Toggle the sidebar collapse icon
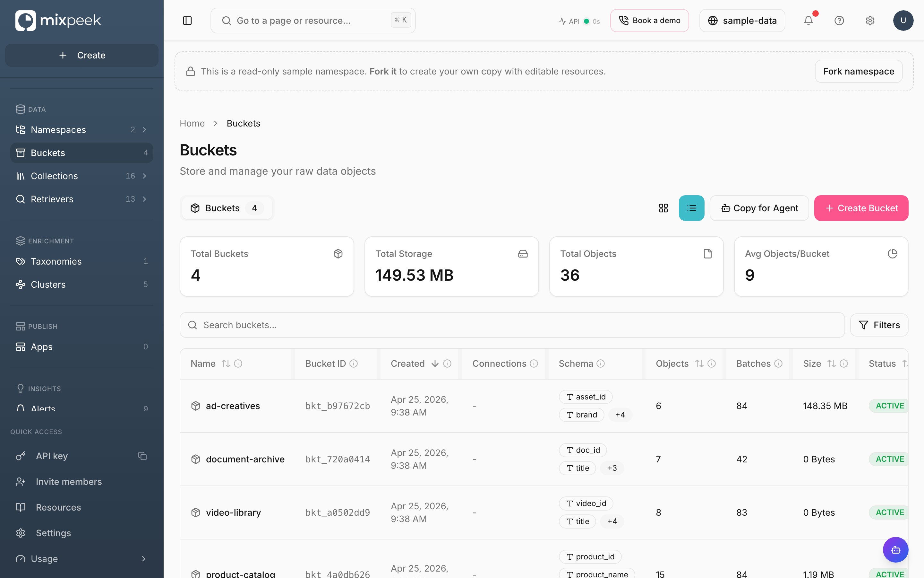This screenshot has width=924, height=578. [187, 21]
